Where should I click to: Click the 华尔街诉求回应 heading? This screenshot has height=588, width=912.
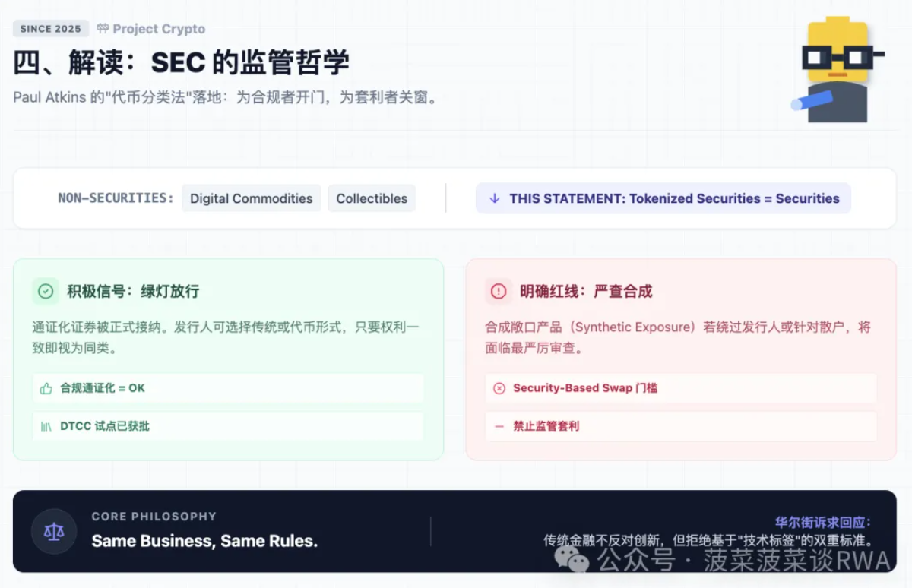click(823, 523)
